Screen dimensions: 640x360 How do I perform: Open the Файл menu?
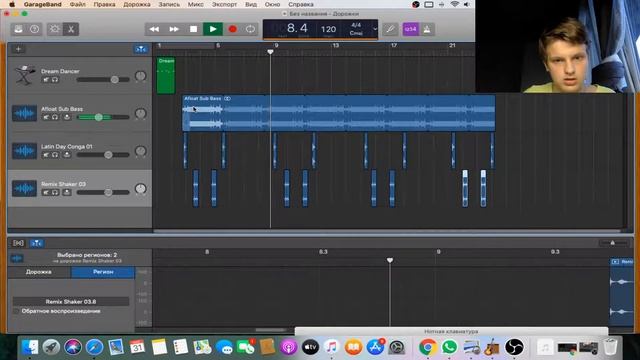[78, 4]
